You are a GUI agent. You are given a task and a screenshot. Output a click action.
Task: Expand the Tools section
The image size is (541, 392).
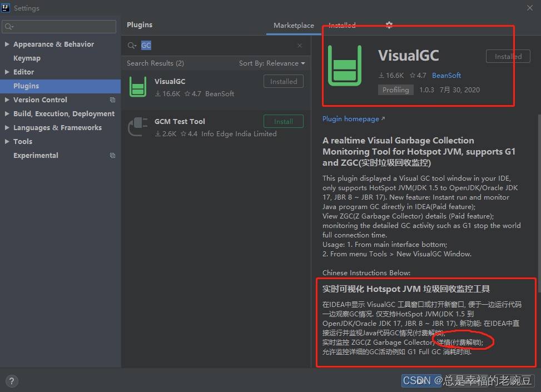point(6,141)
